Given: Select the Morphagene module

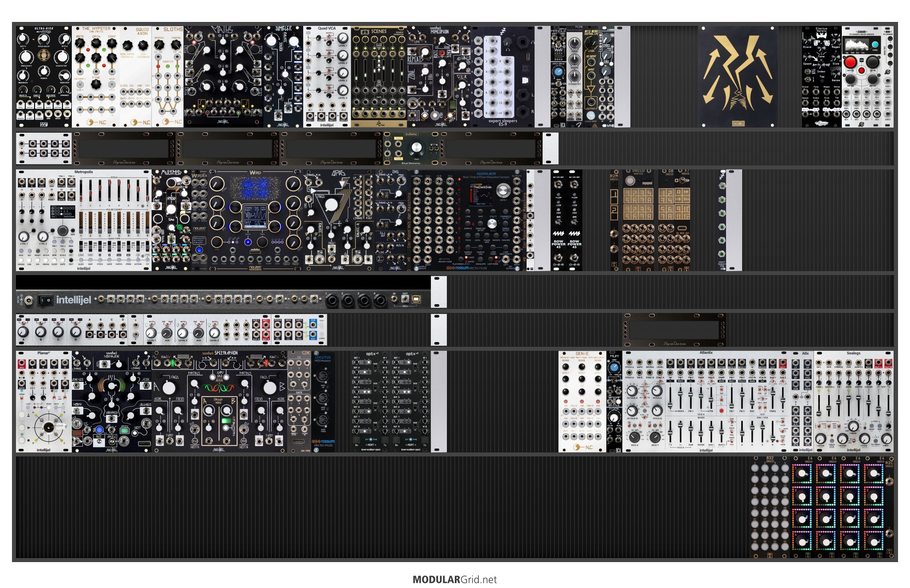Looking at the screenshot, I should pyautogui.click(x=112, y=401).
